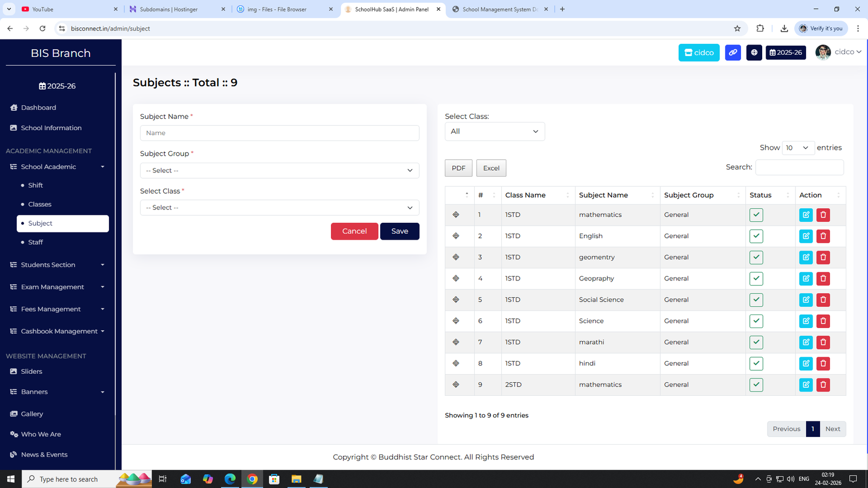Open the globe icon in the top bar
Screen dimensions: 868x488
754,53
